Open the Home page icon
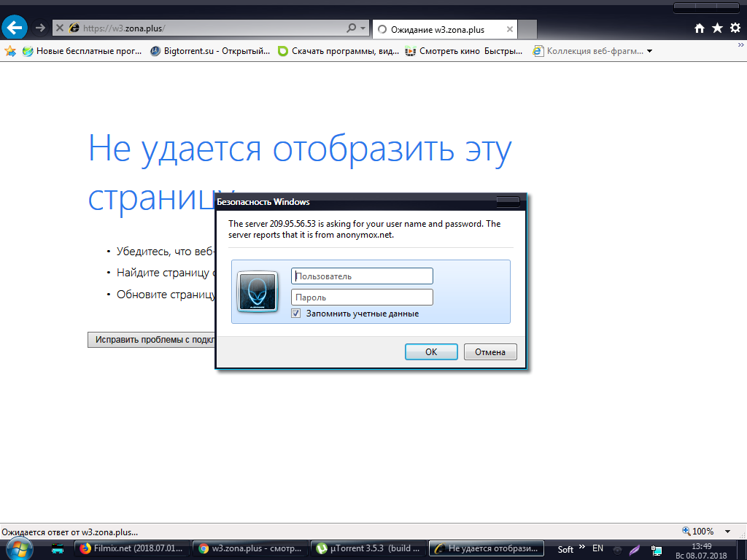 pos(700,28)
